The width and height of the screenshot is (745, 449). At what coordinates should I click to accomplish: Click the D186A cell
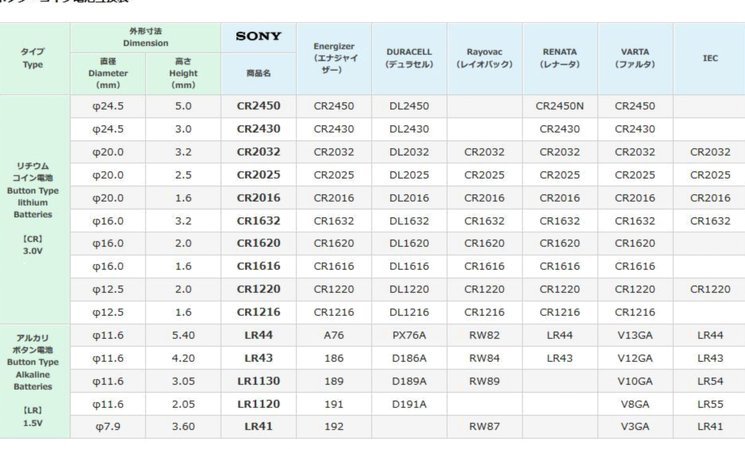[409, 358]
